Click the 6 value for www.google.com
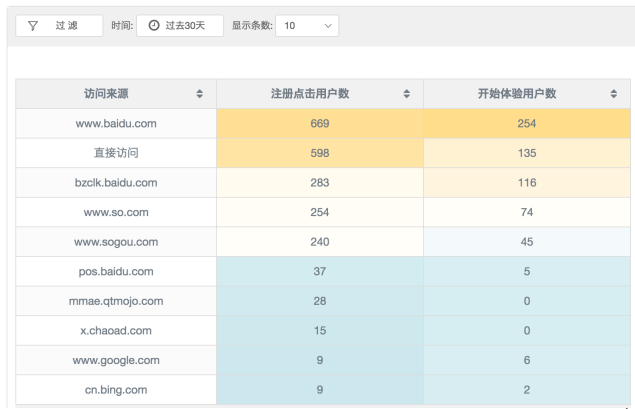 [527, 360]
